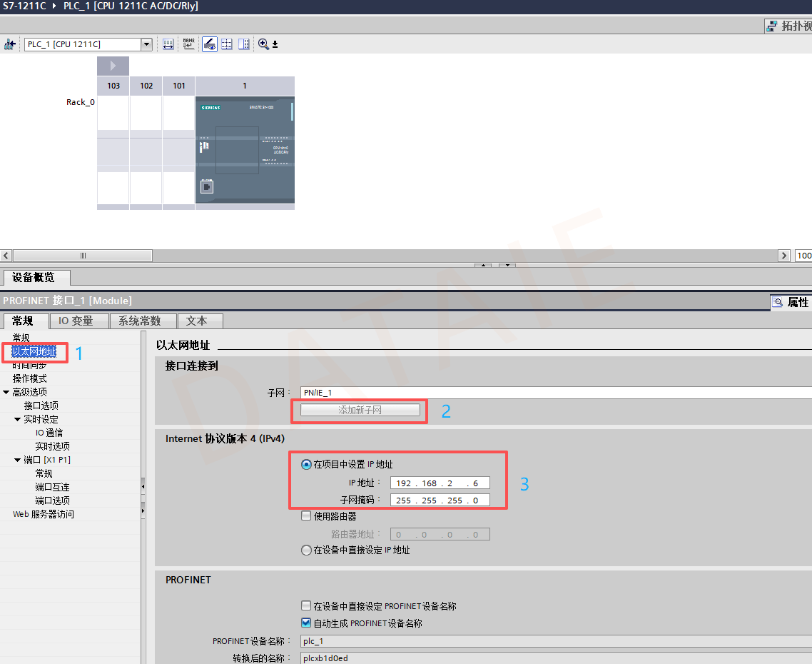Click the column layout toolbar icon
Screen dimensions: 812x664
point(244,44)
